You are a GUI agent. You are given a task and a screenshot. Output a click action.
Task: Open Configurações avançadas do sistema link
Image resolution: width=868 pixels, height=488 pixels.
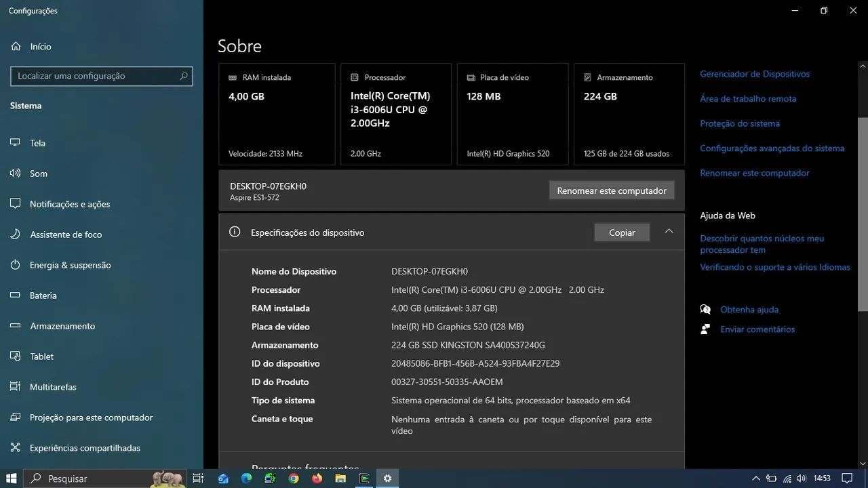tap(772, 148)
